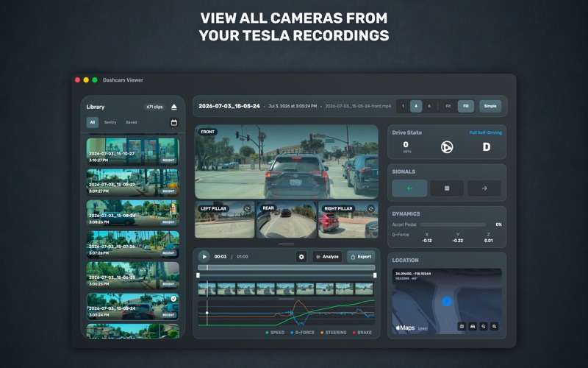Click the Rear camera view
588x368 pixels.
(x=287, y=219)
